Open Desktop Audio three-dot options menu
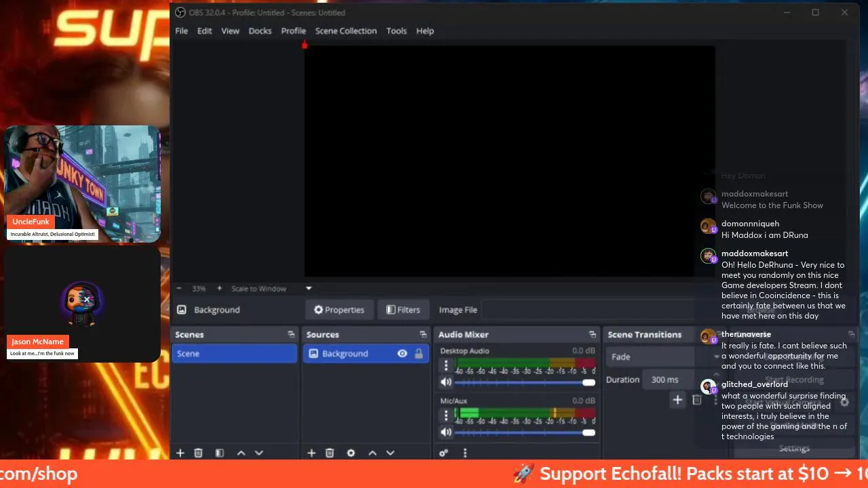 click(x=446, y=365)
